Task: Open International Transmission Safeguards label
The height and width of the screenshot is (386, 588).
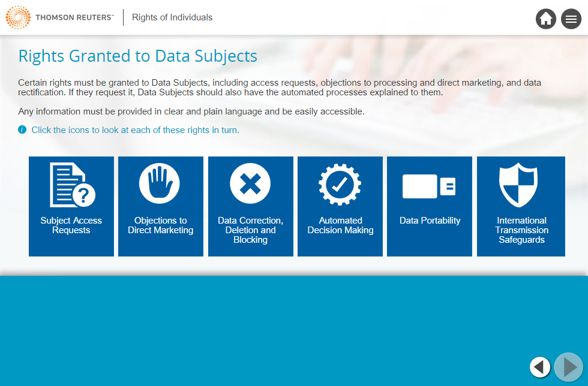Action: [521, 230]
